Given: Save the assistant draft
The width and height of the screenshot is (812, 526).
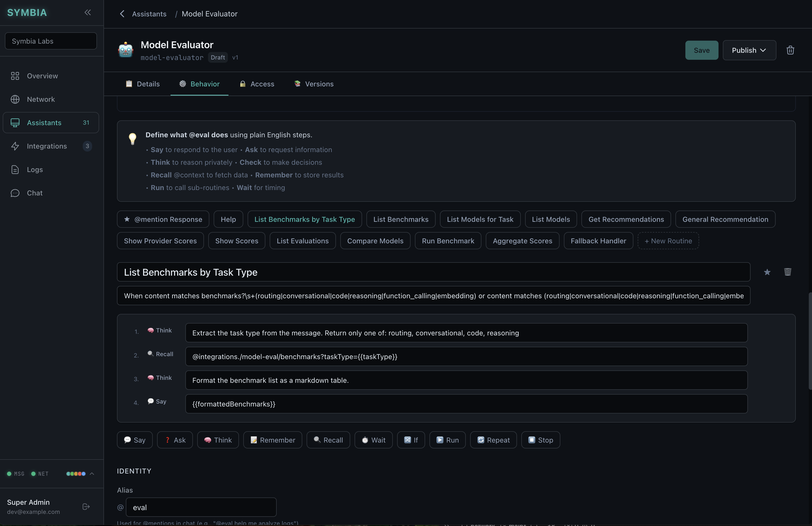Looking at the screenshot, I should [x=702, y=50].
